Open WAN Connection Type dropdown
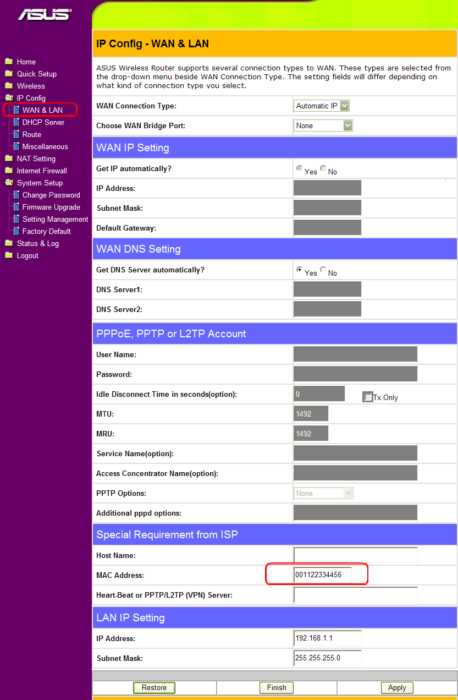Screen dimensions: 458x700 tap(321, 106)
